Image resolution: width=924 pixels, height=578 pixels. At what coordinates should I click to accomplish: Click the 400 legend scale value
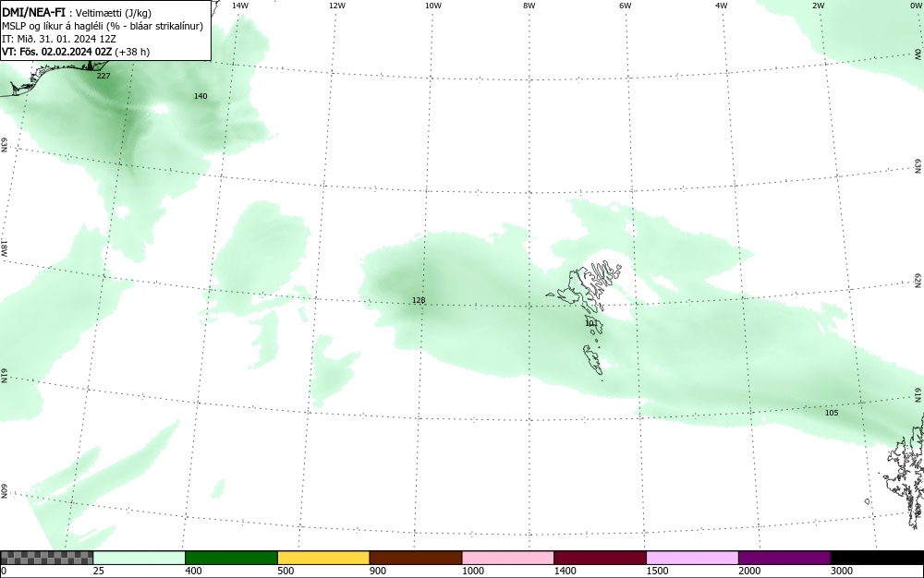click(x=193, y=571)
